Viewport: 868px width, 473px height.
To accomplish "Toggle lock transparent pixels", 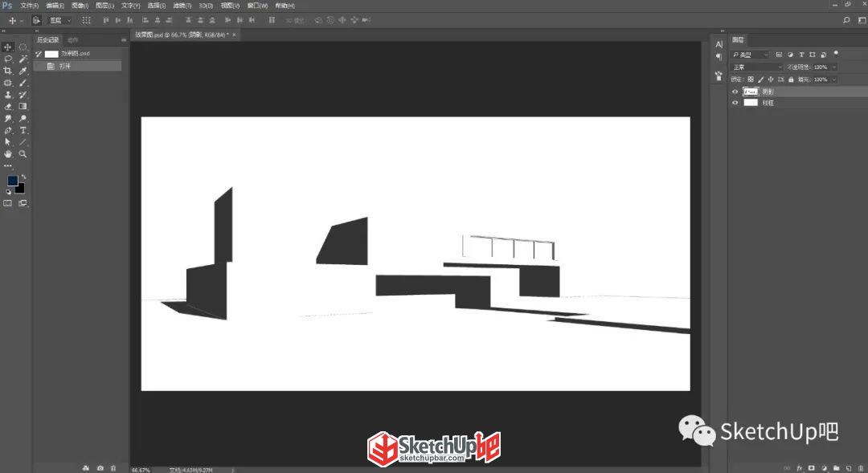I will point(751,80).
